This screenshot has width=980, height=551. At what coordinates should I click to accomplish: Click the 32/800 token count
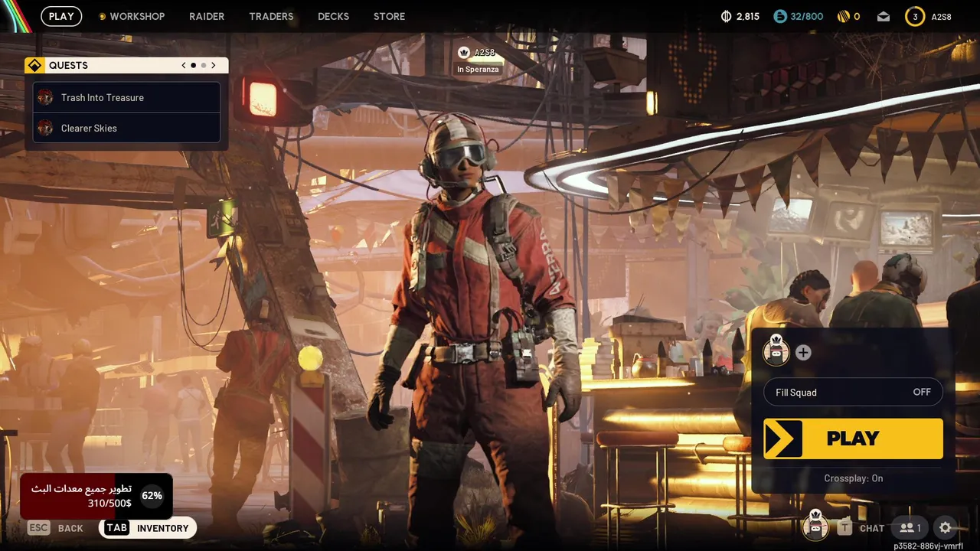(x=807, y=16)
